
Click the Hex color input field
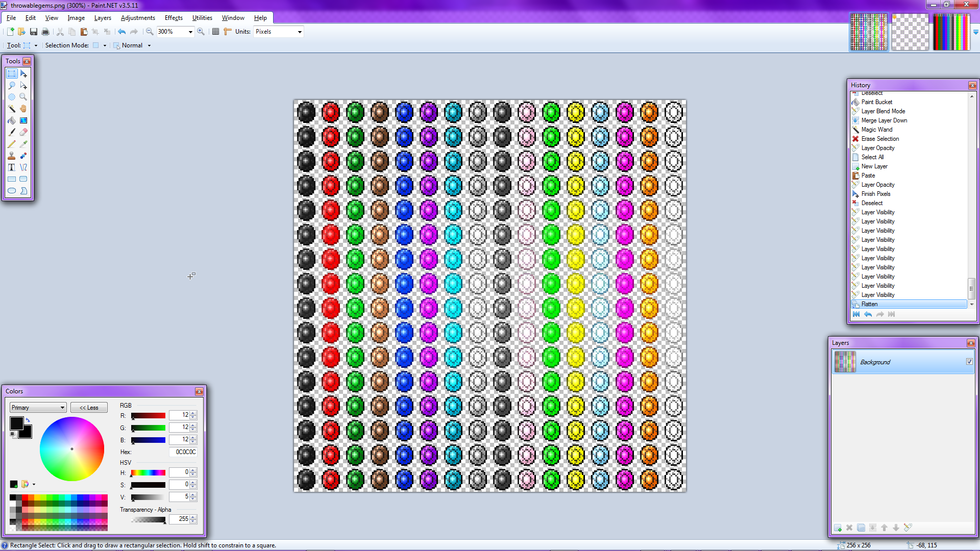pyautogui.click(x=184, y=452)
